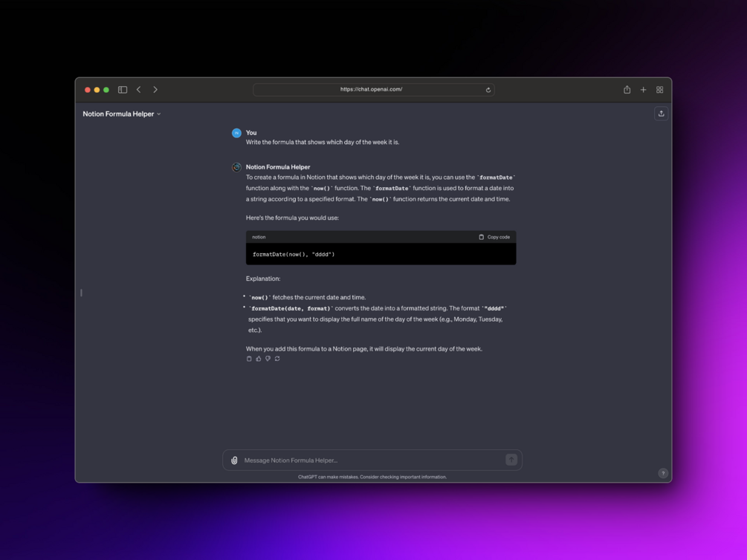The width and height of the screenshot is (747, 560).
Task: Click the 'Notion Formula Helper' reply heading
Action: [x=278, y=167]
